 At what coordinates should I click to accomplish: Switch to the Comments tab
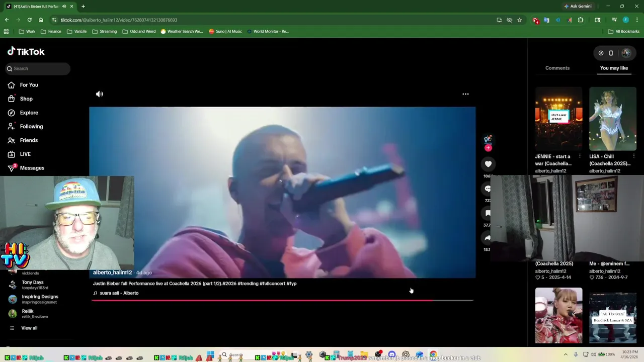557,68
